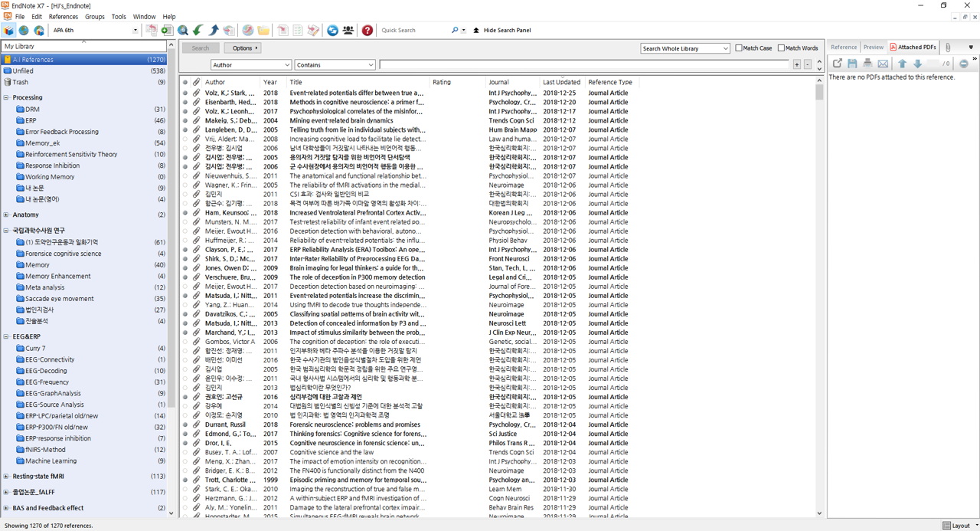The image size is (980, 531).
Task: Toggle read-status dot for Eisenbarth 2018 row
Action: click(185, 102)
